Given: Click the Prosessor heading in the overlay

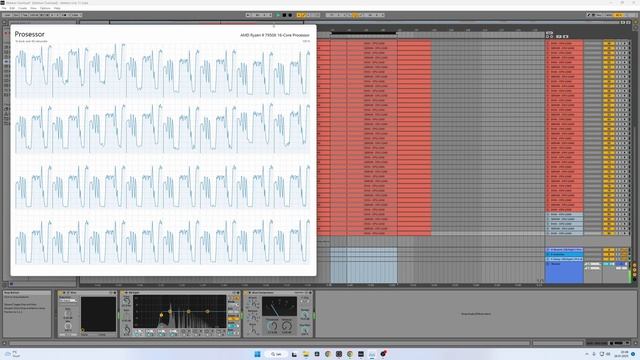Looking at the screenshot, I should [x=29, y=34].
